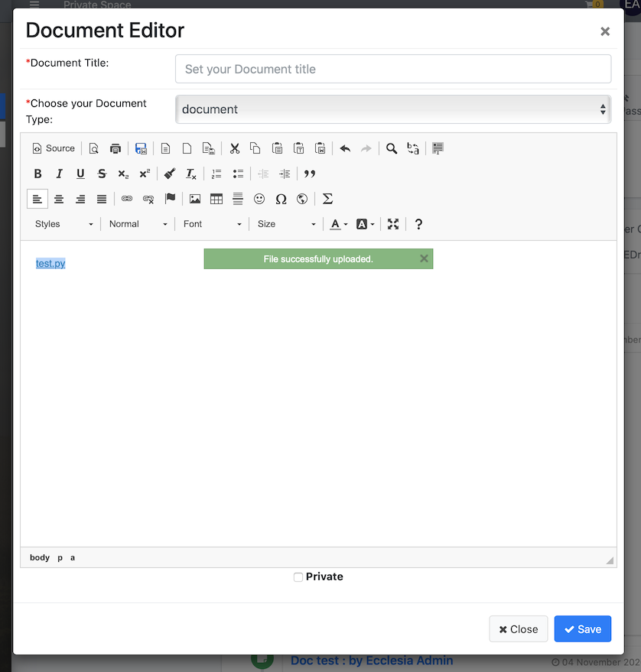
Task: Click the Math formula sigma icon
Action: pos(327,199)
